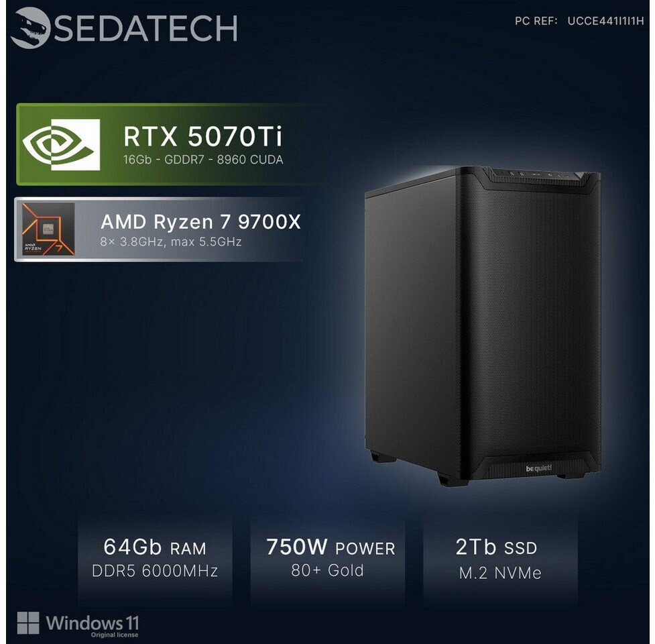The width and height of the screenshot is (655, 644).
Task: Click the AMD Ryzen 7 box image
Action: pyautogui.click(x=48, y=229)
